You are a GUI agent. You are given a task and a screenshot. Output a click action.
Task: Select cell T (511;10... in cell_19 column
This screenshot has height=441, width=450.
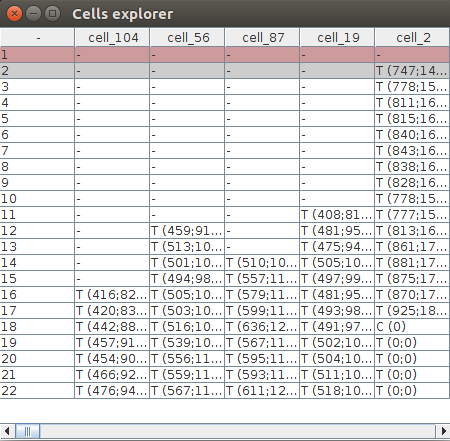[337, 375]
